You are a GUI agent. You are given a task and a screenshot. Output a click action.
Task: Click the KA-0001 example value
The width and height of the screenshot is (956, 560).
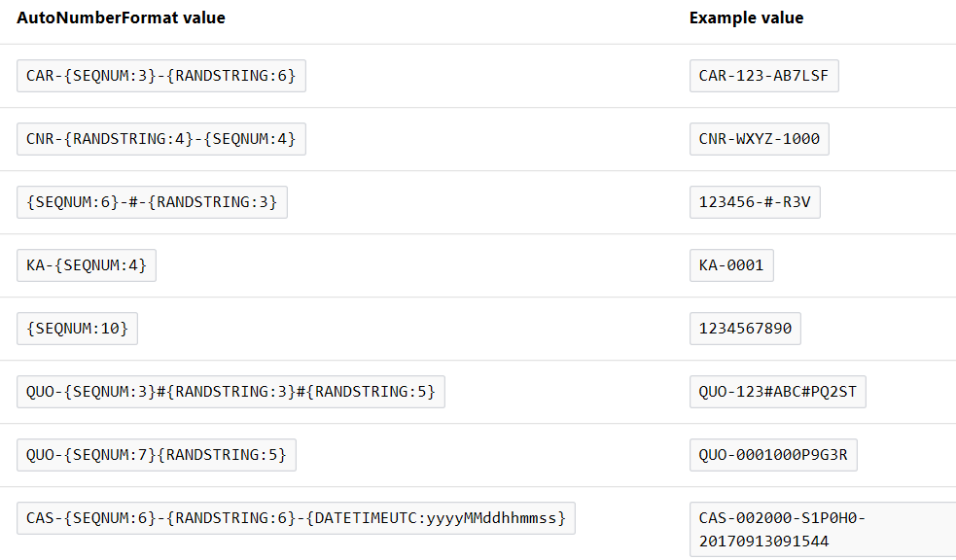click(x=731, y=265)
